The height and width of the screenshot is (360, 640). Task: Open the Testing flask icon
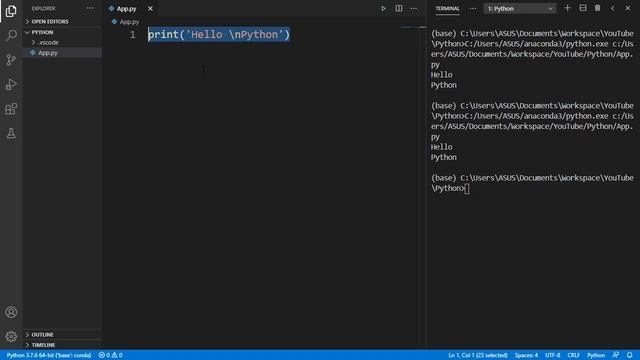(11, 133)
